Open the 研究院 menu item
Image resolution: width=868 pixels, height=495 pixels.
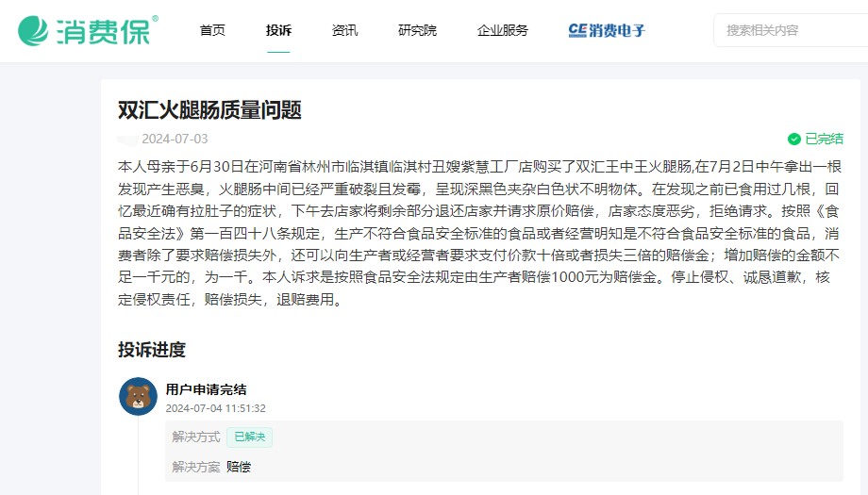[417, 30]
